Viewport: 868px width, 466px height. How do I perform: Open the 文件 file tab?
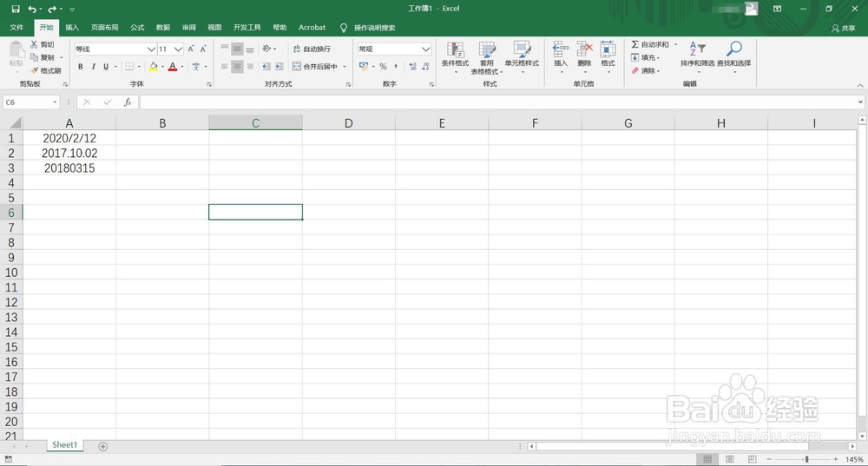click(x=16, y=28)
